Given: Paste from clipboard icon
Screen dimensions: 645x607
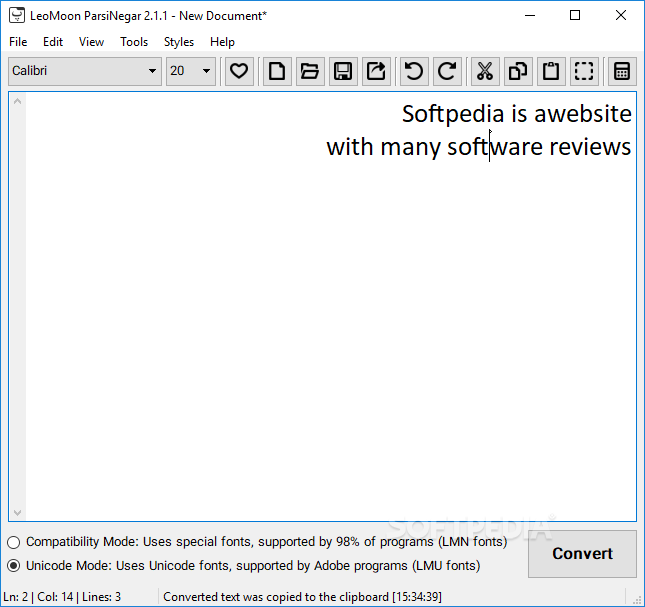Looking at the screenshot, I should [551, 71].
